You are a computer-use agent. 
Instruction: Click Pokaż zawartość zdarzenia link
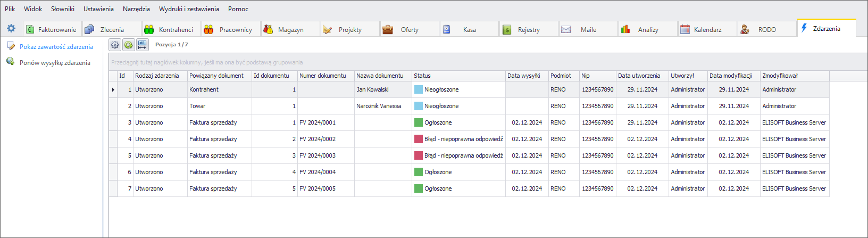click(x=56, y=47)
